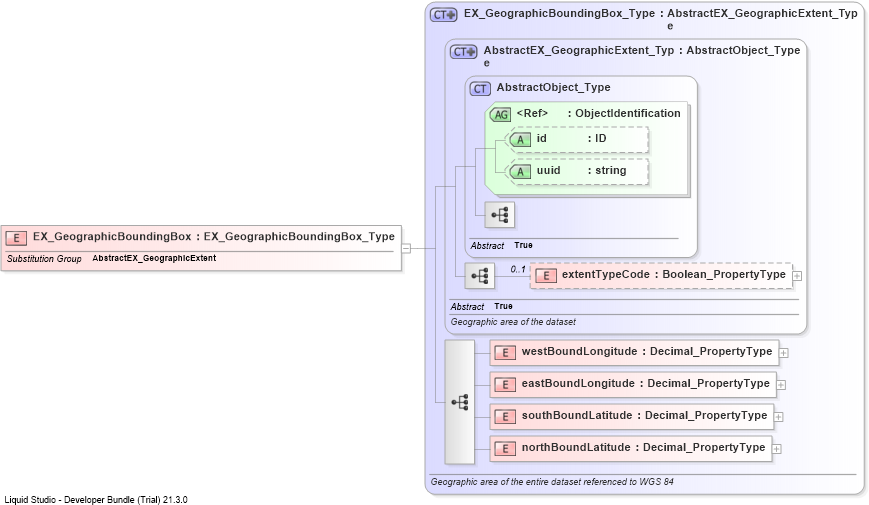869x505 pixels.
Task: Select the id : ID attribute text
Action: [x=571, y=139]
